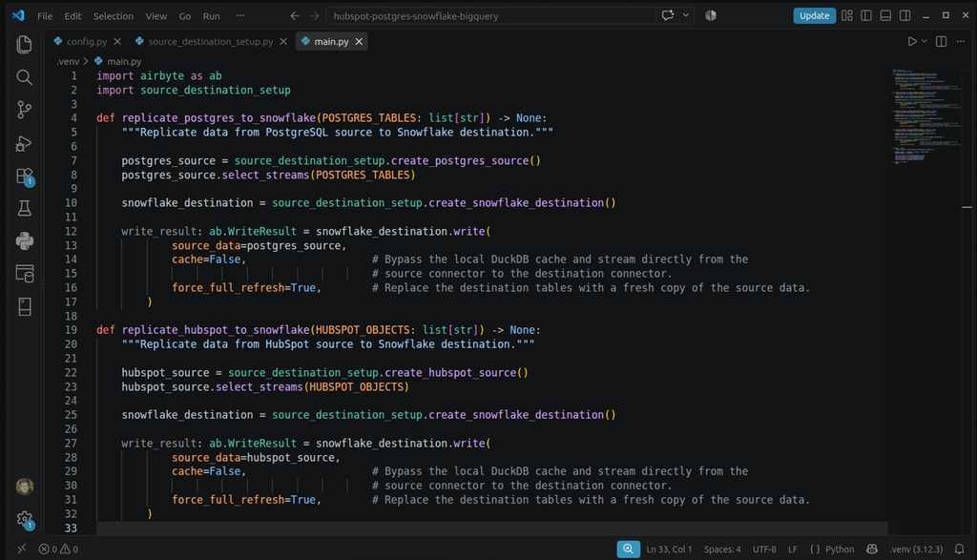Open the Source Control view
Screen dimensions: 977x560
tap(24, 110)
